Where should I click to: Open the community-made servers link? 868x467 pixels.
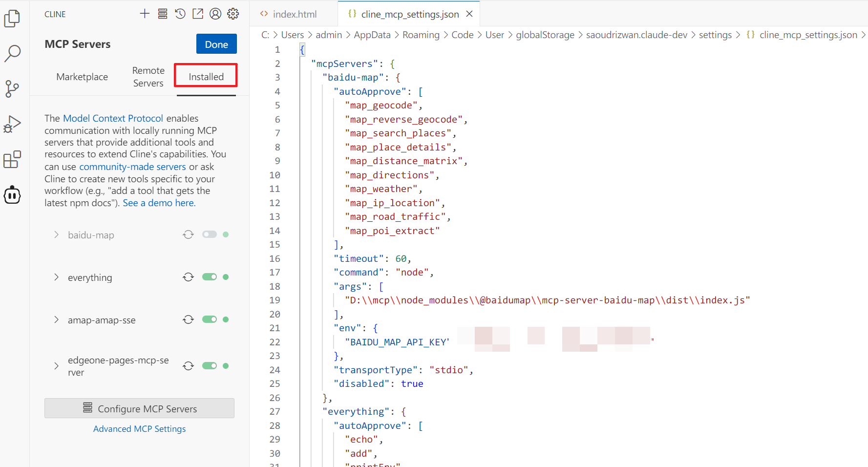coord(132,167)
